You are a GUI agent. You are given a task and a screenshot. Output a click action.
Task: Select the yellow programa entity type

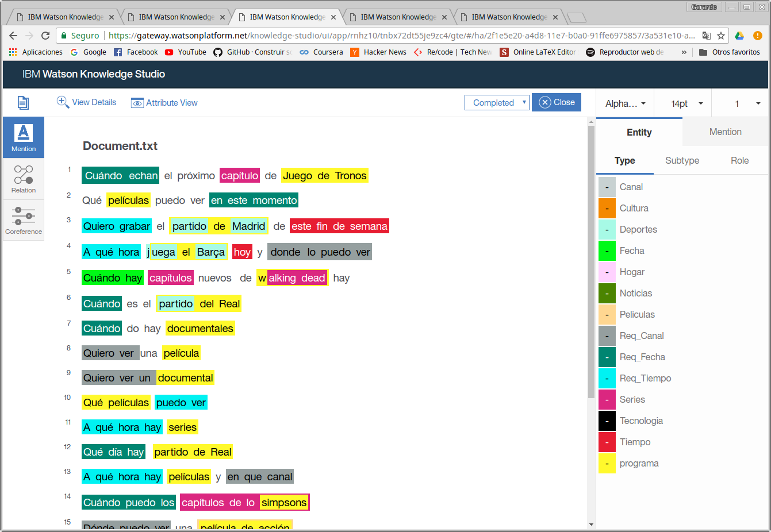tap(607, 463)
